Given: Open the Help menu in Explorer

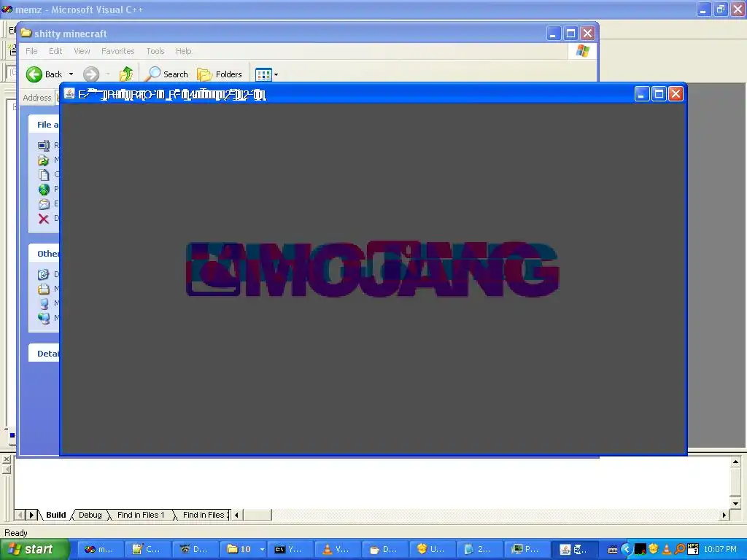Looking at the screenshot, I should click(x=183, y=51).
